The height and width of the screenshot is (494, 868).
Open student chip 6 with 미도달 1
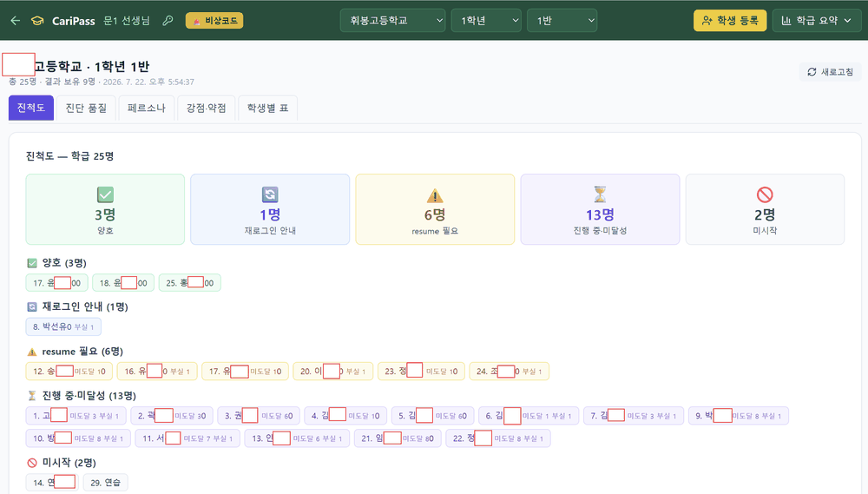(x=529, y=416)
